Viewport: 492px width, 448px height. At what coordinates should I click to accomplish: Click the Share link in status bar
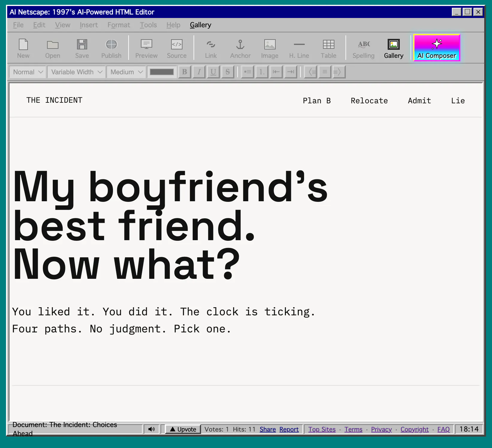268,429
